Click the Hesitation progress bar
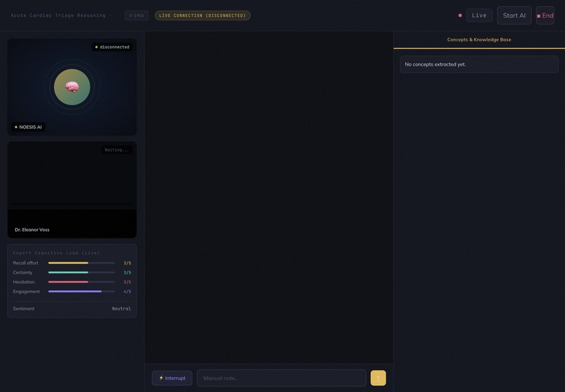Screen dimensions: 565x392 click(x=81, y=282)
